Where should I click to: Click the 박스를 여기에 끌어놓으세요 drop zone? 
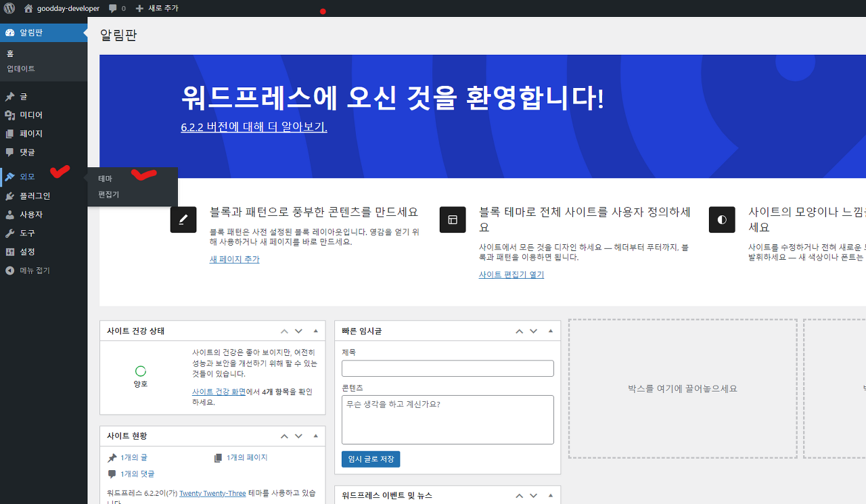click(x=683, y=389)
